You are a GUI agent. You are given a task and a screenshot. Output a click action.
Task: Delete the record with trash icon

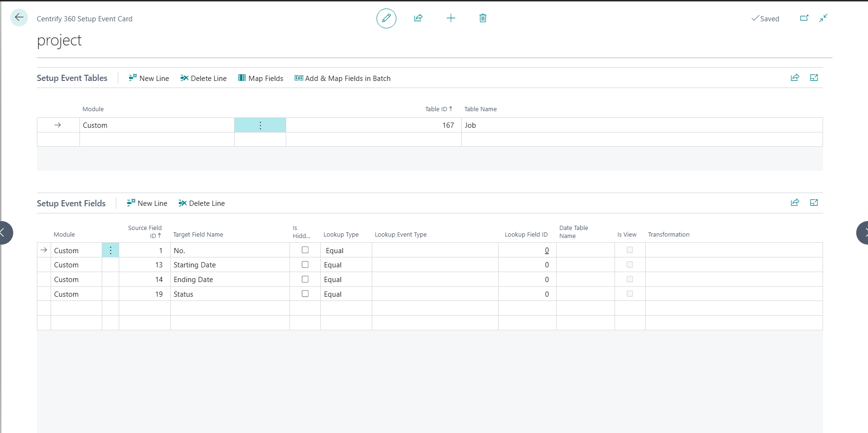click(x=483, y=18)
